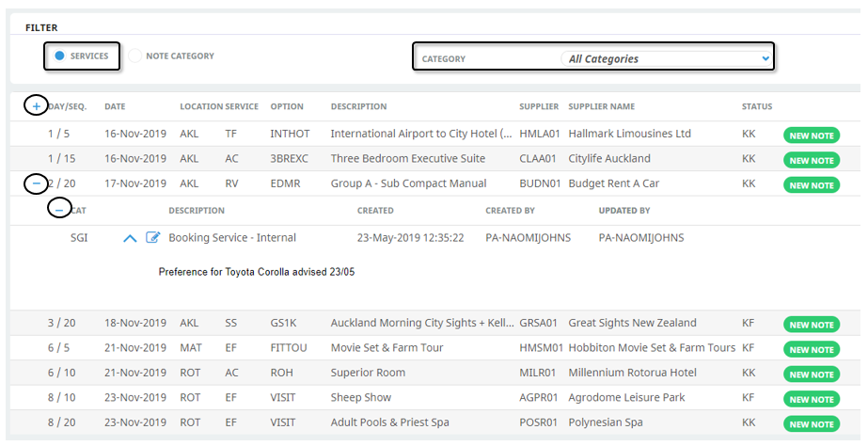Create new note for Great Sights New Zealand
This screenshot has width=868, height=446.
point(811,325)
